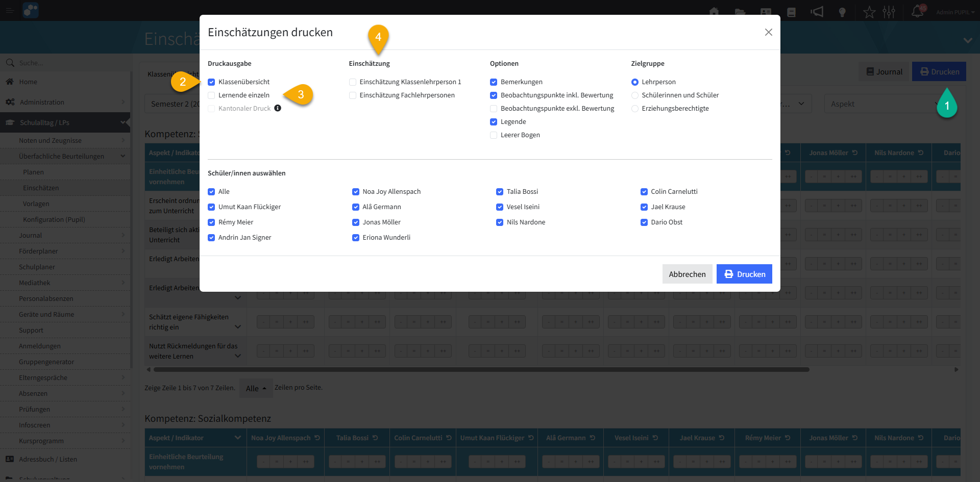Open the bell notifications showing 45

pos(918,11)
